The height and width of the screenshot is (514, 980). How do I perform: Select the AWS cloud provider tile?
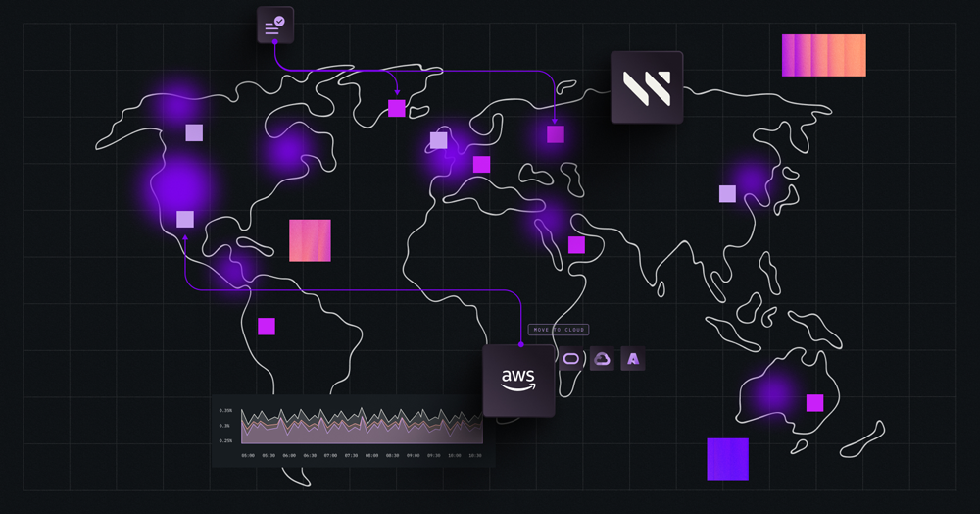518,381
